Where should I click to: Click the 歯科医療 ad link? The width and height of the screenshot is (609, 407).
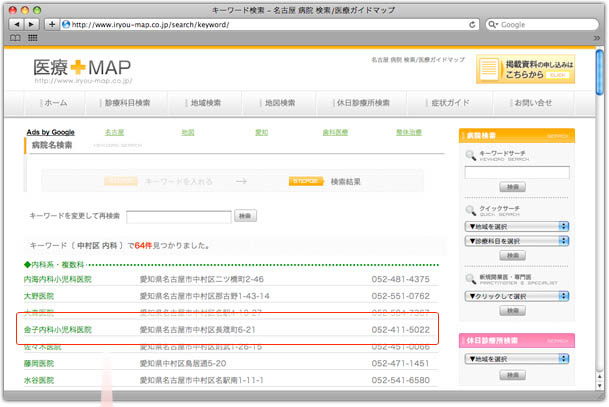tap(335, 132)
